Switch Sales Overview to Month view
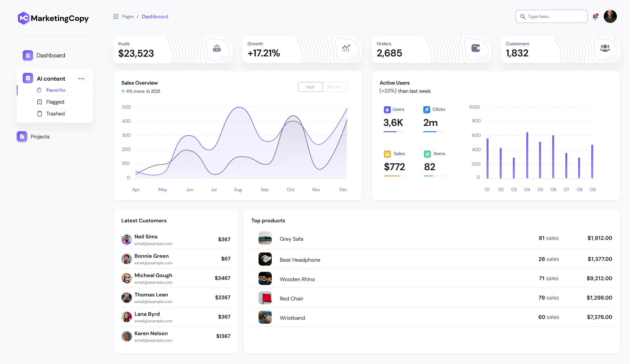Image resolution: width=630 pixels, height=364 pixels. click(334, 87)
